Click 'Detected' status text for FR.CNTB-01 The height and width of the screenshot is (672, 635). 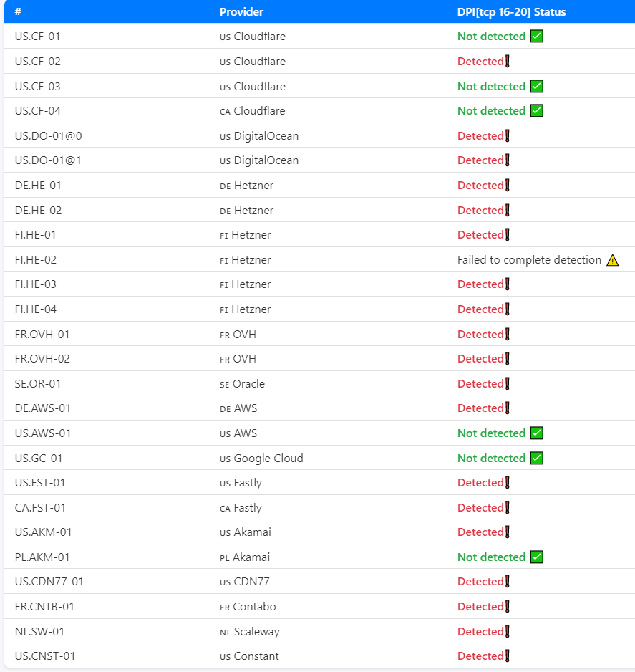[480, 606]
